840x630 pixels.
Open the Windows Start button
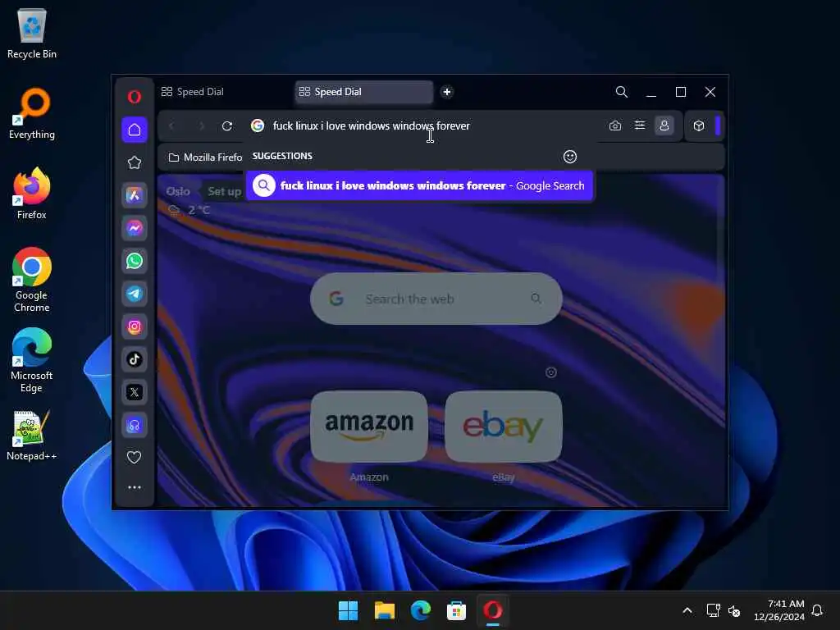(x=348, y=610)
